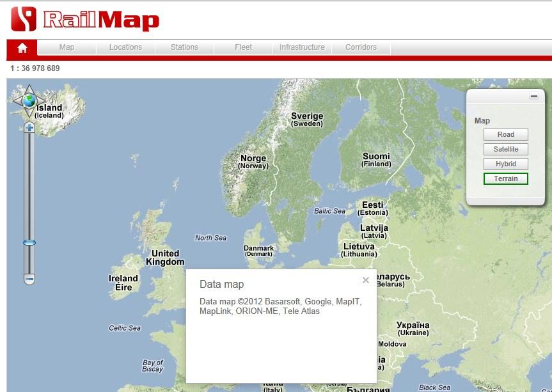The width and height of the screenshot is (552, 392).
Task: Click the Україна (Ukraine) label
Action: tap(413, 329)
